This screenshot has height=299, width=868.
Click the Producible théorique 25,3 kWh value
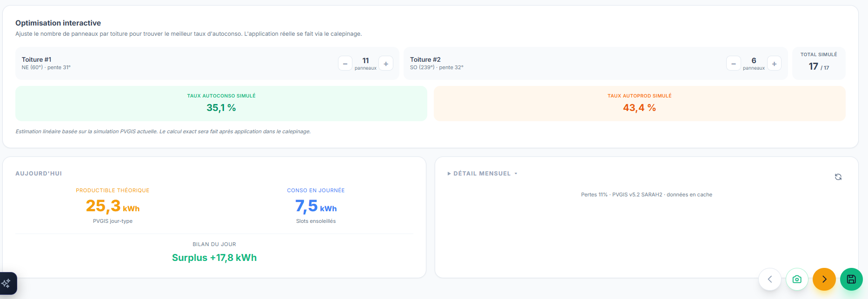pyautogui.click(x=113, y=206)
